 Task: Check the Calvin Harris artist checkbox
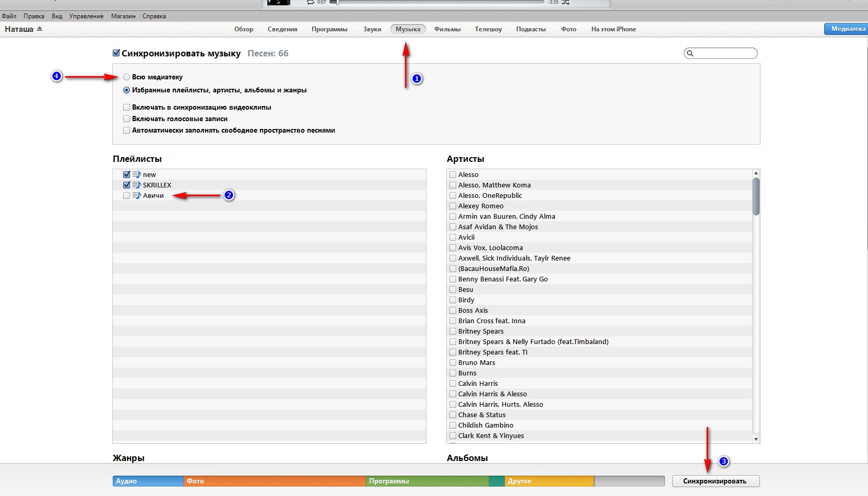(453, 383)
